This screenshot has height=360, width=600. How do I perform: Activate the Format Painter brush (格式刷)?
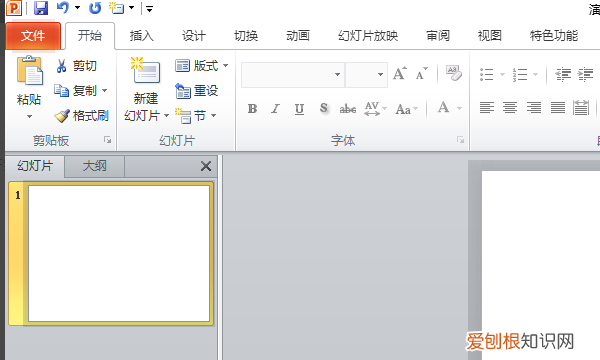(x=82, y=115)
